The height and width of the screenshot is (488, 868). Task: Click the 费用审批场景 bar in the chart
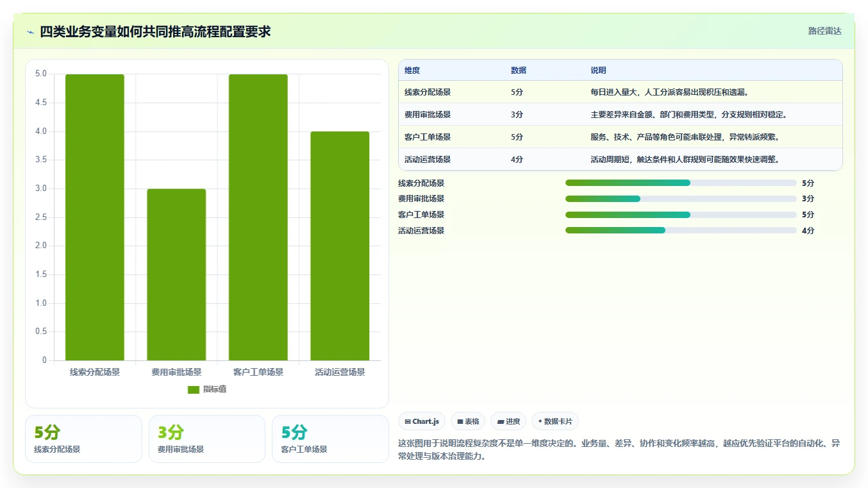[x=176, y=274]
